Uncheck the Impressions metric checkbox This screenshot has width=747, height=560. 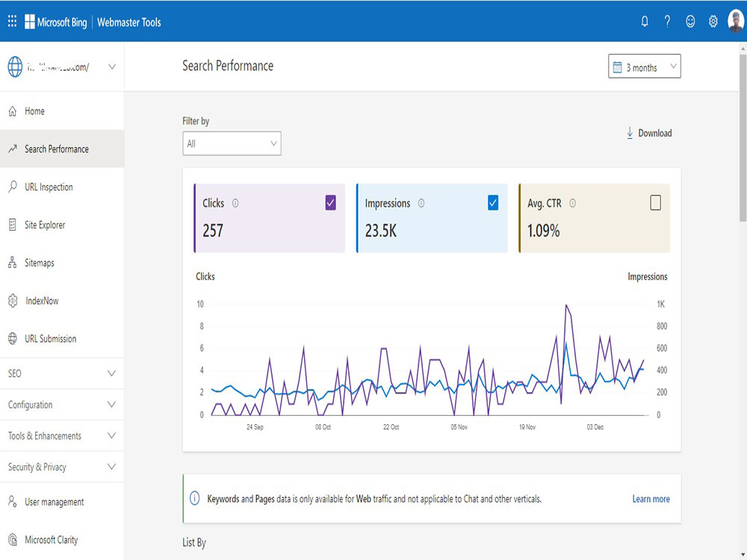click(493, 203)
